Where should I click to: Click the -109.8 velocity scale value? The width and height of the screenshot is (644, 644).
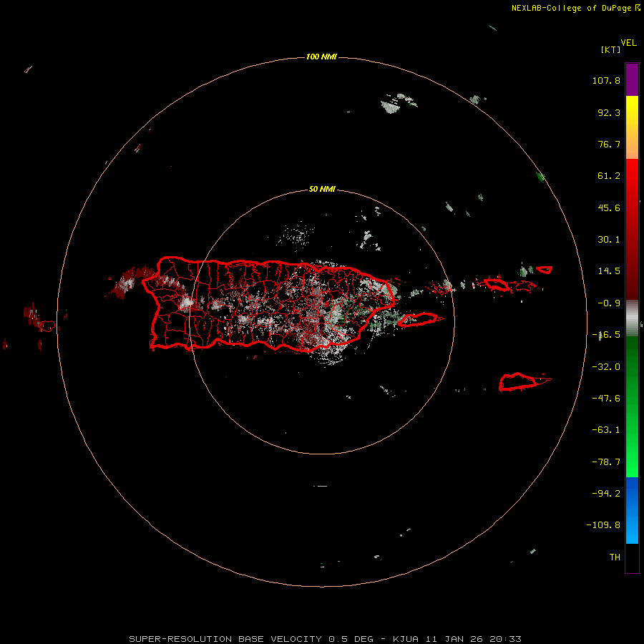click(603, 525)
